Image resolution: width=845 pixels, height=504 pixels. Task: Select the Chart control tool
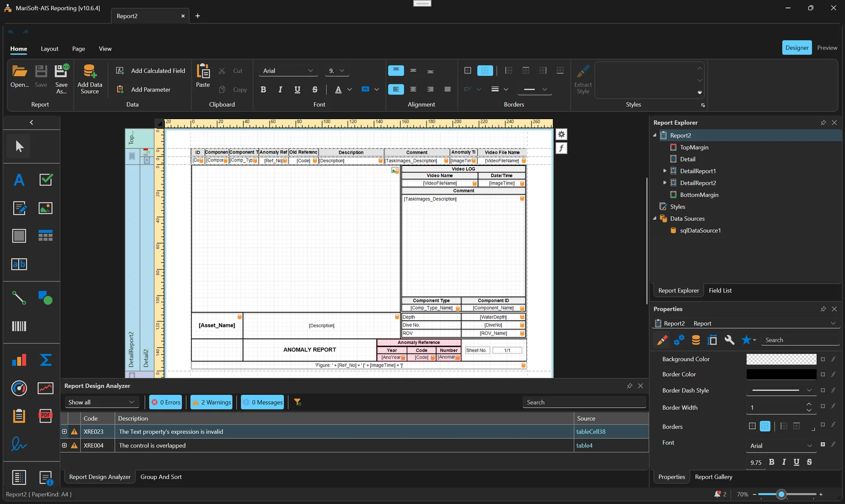coord(19,360)
